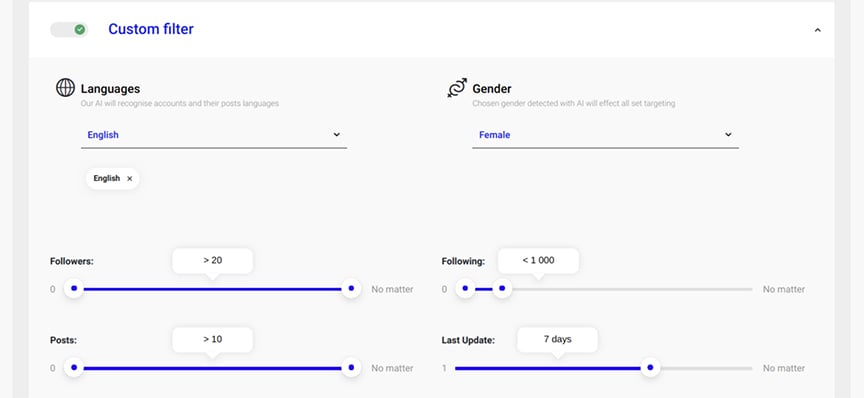Click the Custom filter heading

click(x=151, y=29)
